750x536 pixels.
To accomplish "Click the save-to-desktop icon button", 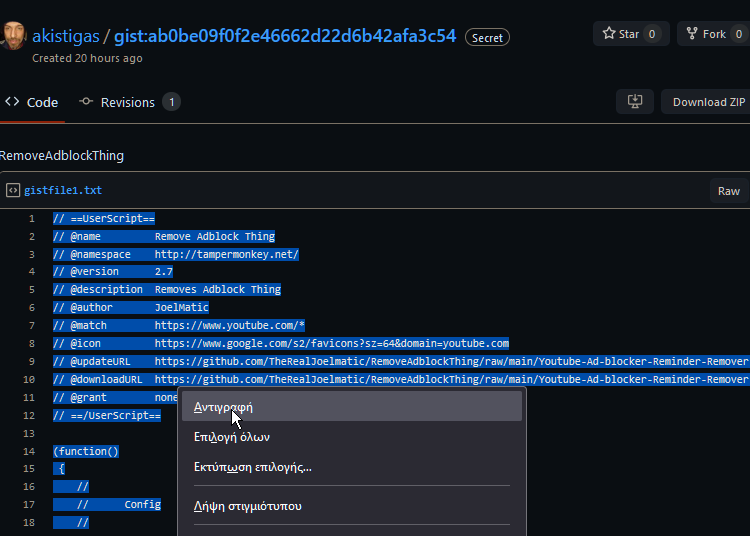I will (x=635, y=101).
